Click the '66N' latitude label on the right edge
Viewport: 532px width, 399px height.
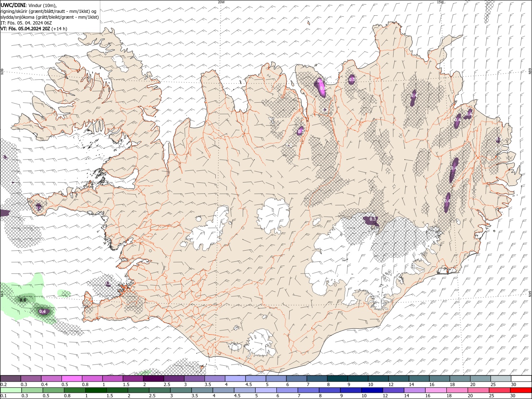click(530, 71)
